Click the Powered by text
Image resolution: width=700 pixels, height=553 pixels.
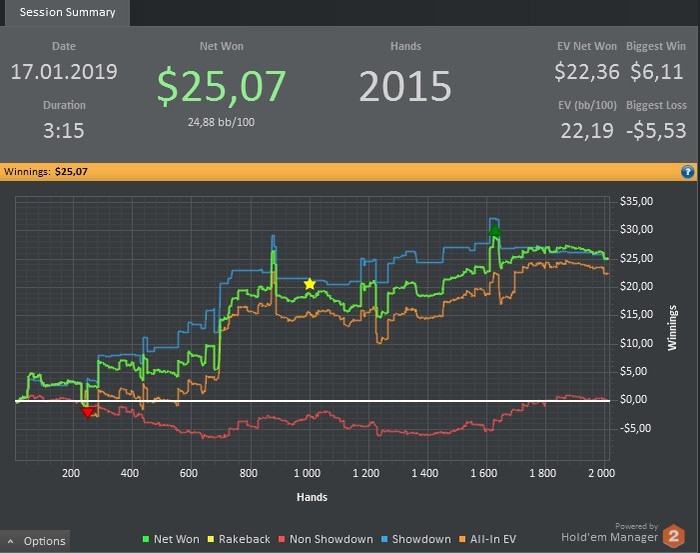637,526
